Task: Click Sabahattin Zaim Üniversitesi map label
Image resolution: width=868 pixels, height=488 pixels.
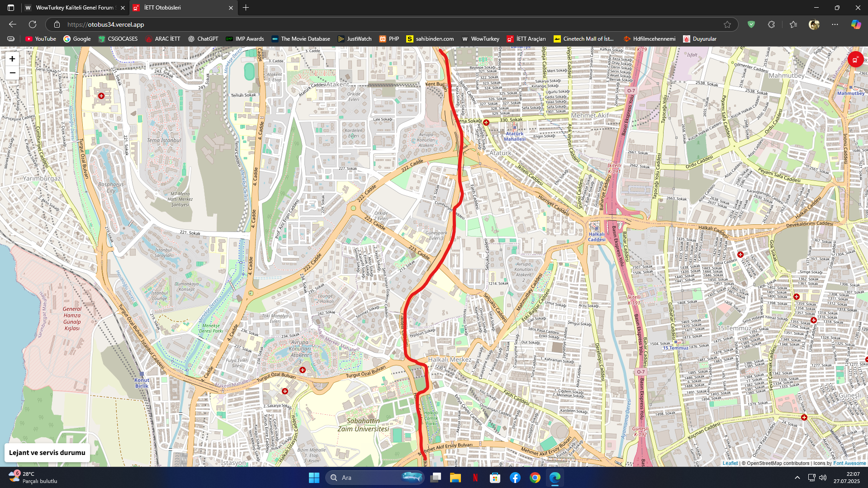Action: (x=363, y=425)
